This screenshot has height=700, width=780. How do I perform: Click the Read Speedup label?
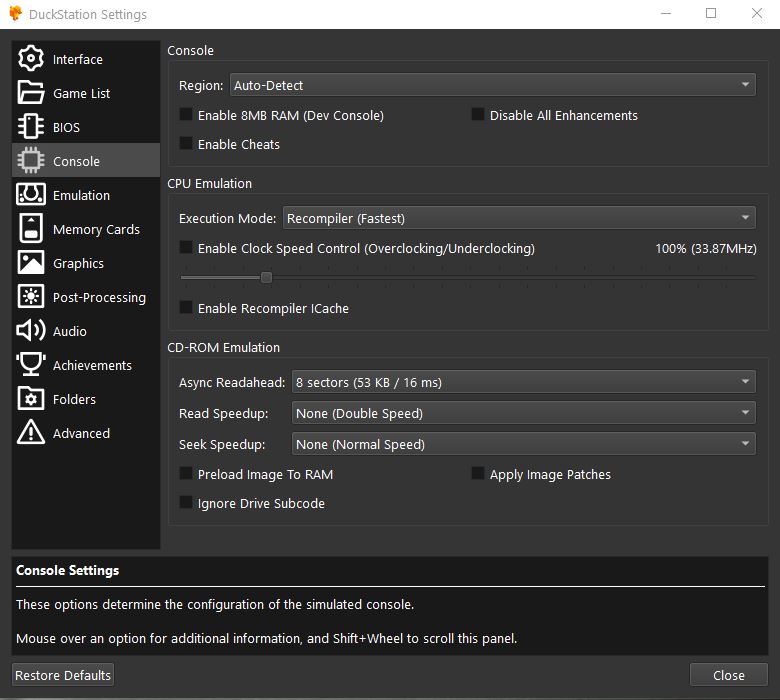coord(223,413)
